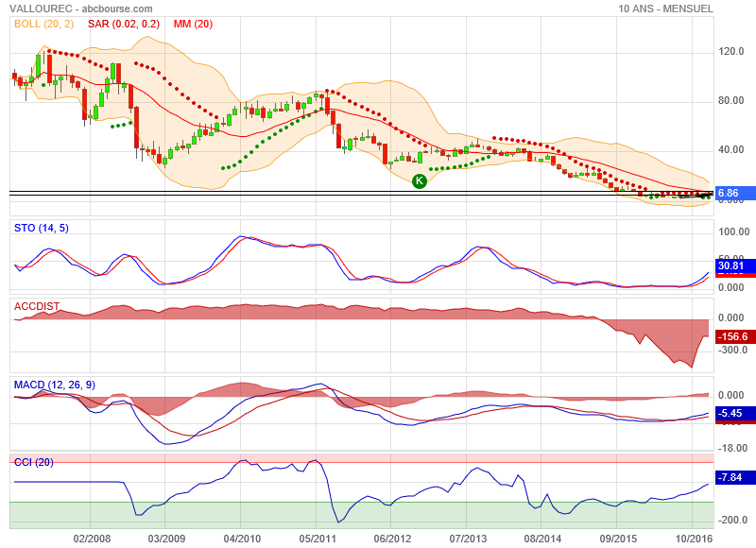This screenshot has width=756, height=548.
Task: Click the 6.86 current price tag
Action: (736, 194)
